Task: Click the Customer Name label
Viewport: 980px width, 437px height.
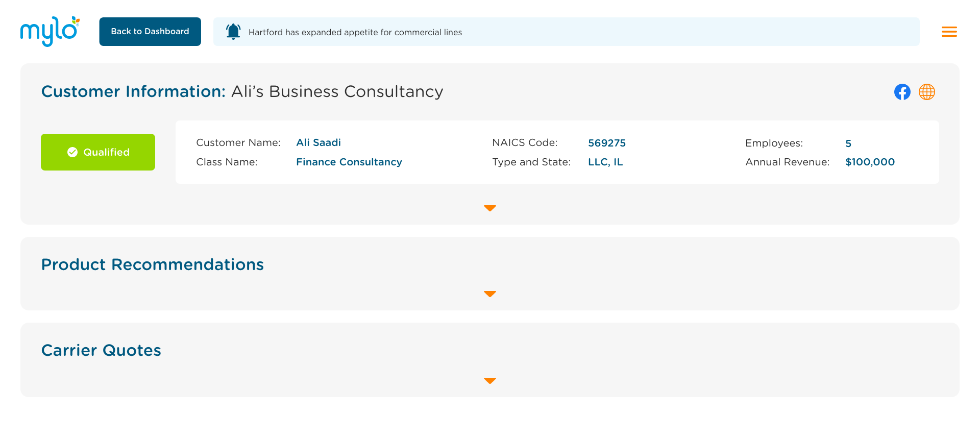Action: [238, 142]
